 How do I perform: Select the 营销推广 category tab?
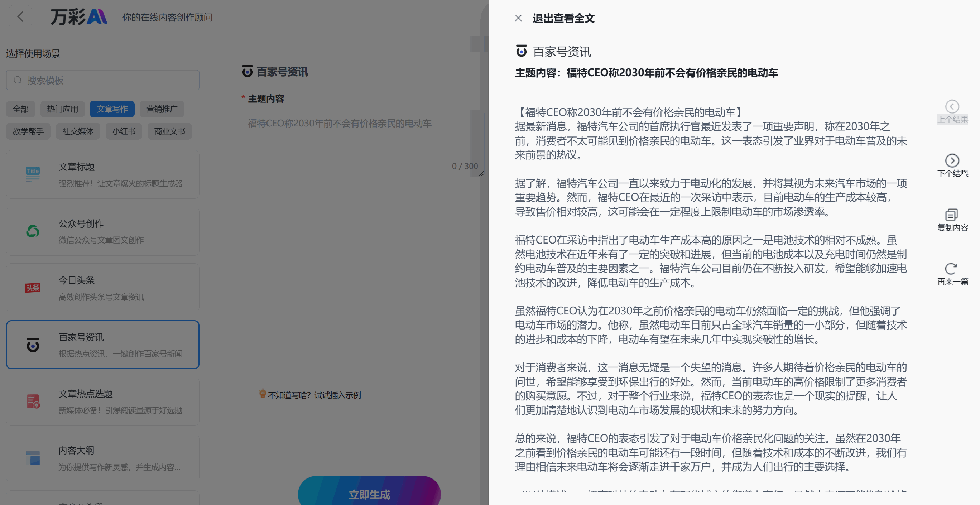click(x=162, y=109)
